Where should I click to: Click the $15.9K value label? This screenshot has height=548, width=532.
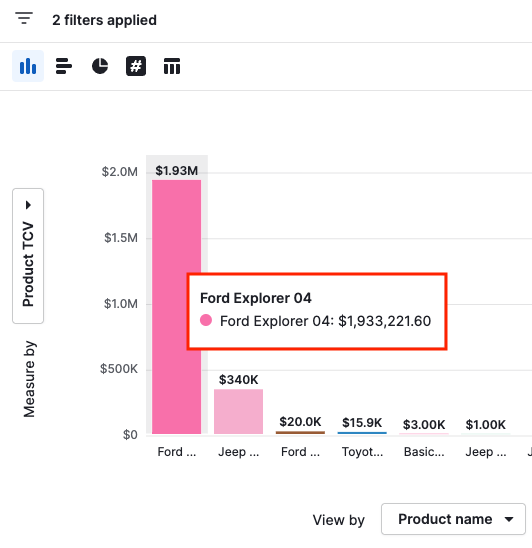point(362,423)
